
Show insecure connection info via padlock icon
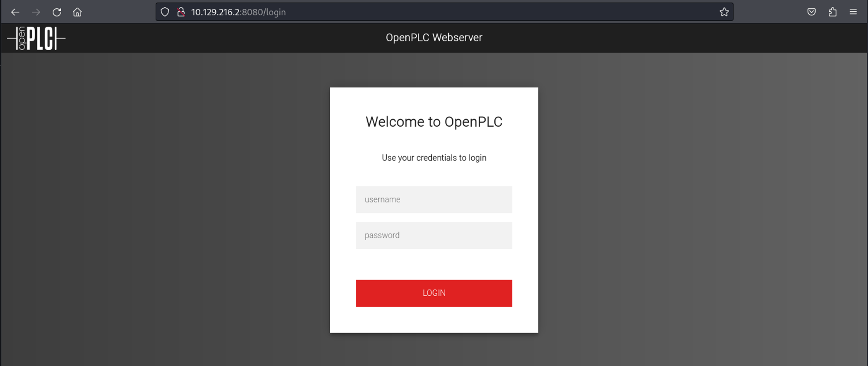[x=181, y=12]
